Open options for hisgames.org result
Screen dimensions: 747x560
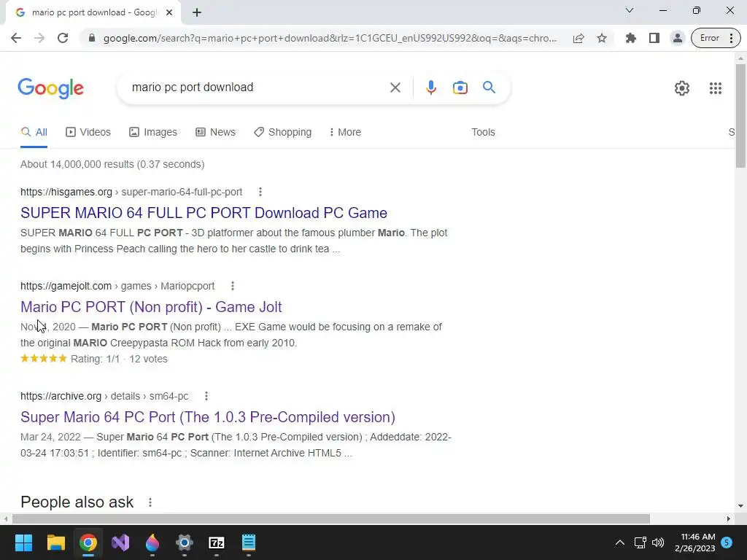click(x=260, y=192)
